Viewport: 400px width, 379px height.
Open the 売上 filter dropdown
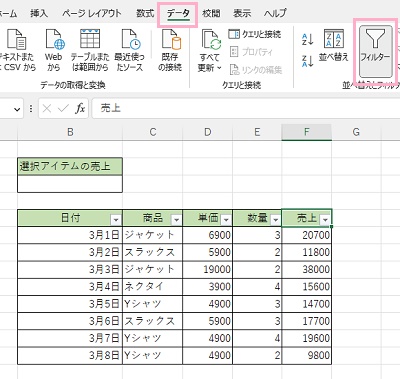325,220
